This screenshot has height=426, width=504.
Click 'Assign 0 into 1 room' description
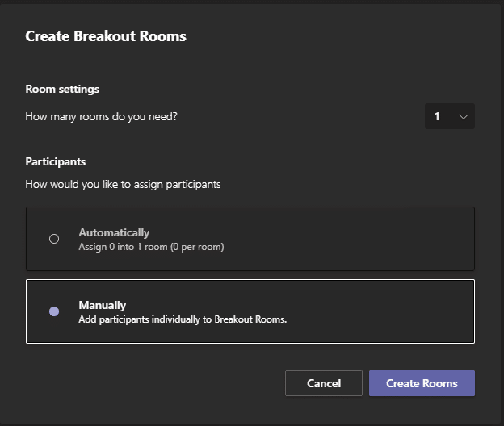tap(123, 247)
